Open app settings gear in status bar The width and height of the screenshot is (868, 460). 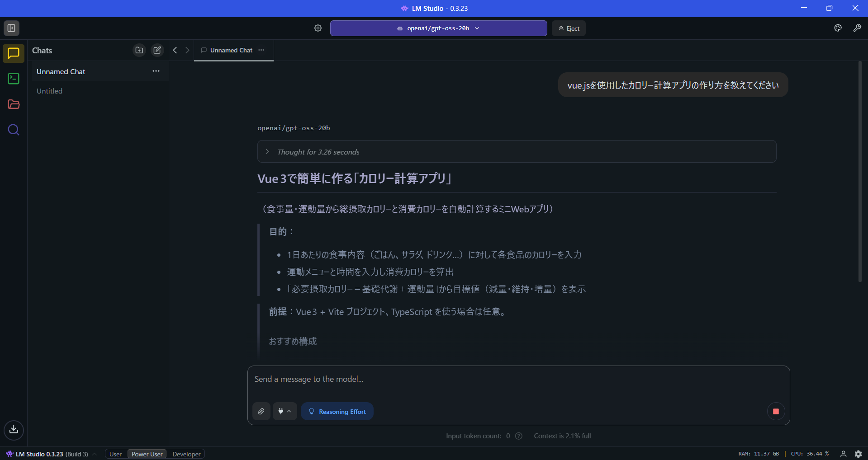pos(858,454)
